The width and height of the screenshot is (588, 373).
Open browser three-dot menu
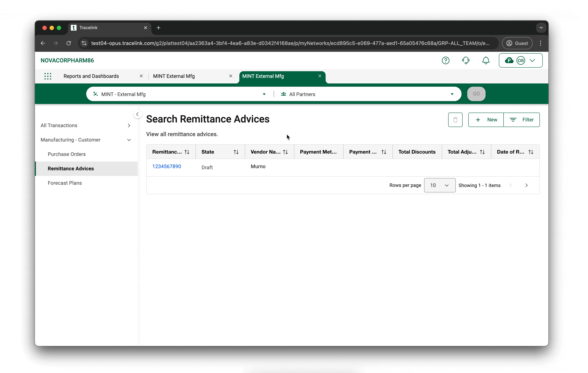point(540,43)
